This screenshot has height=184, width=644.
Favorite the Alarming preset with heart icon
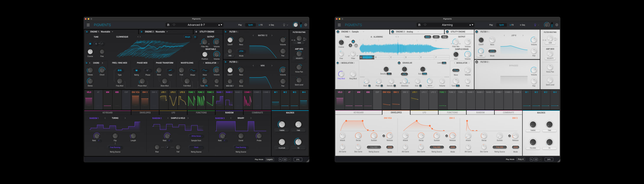coord(425,25)
